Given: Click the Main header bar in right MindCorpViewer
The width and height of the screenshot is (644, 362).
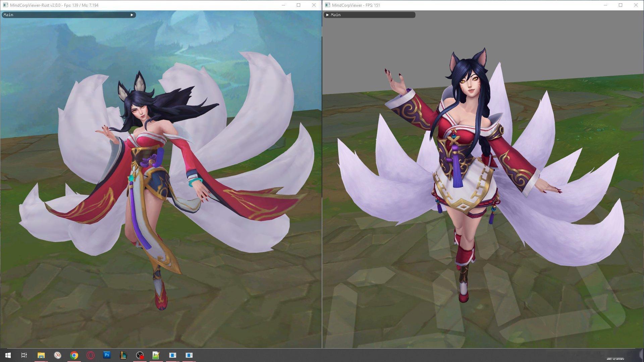Looking at the screenshot, I should tap(370, 15).
